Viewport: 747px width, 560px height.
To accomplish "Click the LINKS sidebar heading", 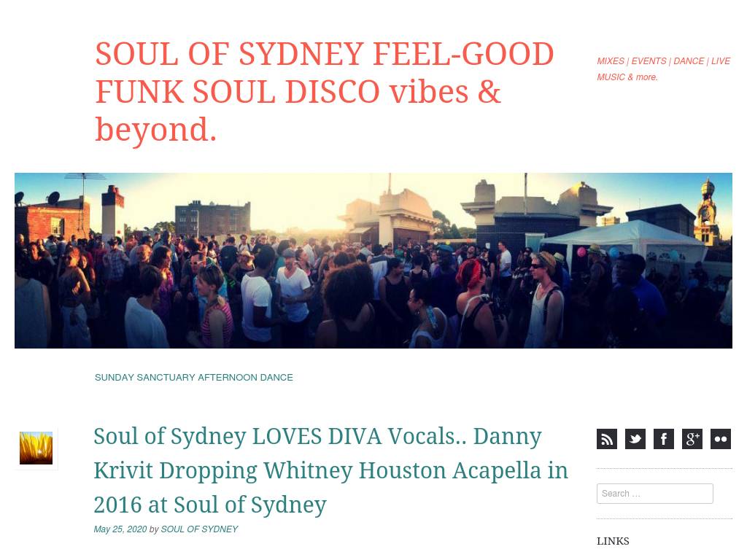I will [x=613, y=542].
